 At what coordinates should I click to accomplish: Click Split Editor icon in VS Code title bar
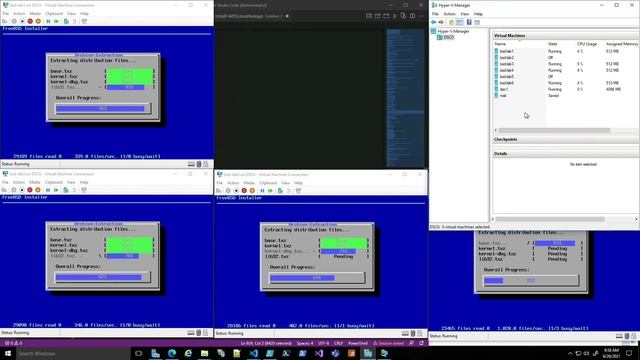(413, 16)
